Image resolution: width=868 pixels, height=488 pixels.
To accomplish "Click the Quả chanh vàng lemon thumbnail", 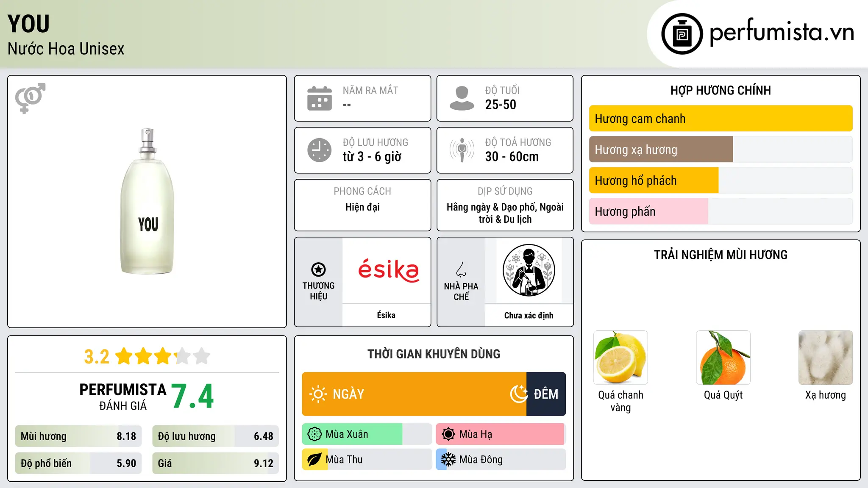I will point(620,358).
